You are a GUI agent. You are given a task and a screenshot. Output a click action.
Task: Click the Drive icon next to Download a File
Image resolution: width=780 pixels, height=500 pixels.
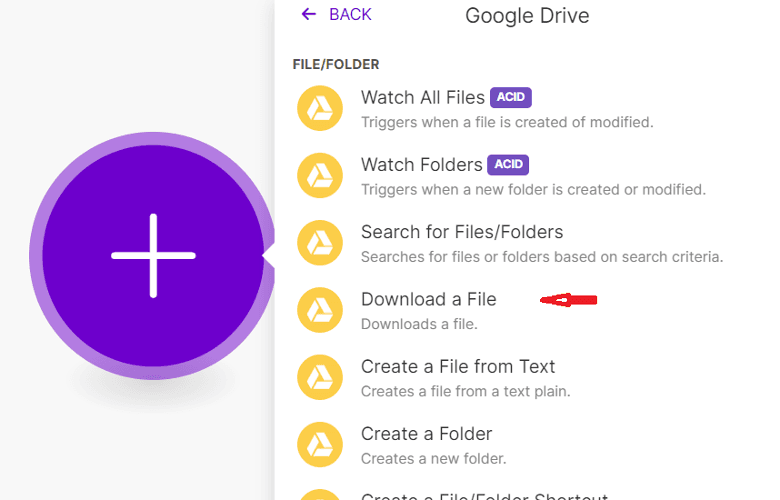point(319,310)
